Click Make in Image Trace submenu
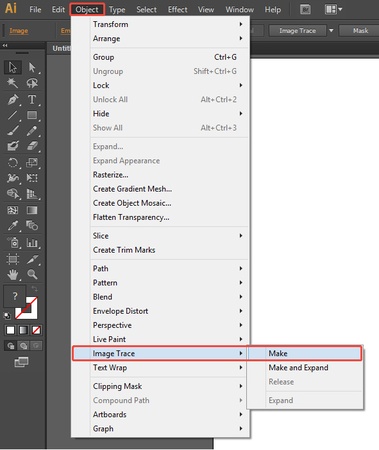This screenshot has width=379, height=450. (305, 353)
